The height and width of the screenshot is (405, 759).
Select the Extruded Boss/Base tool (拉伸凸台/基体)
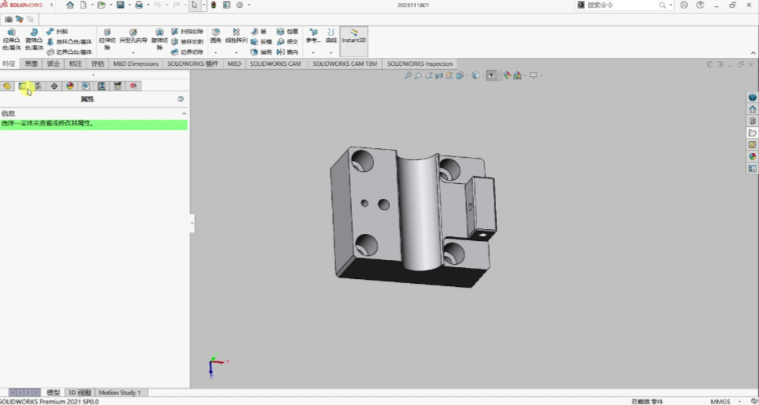pos(10,39)
